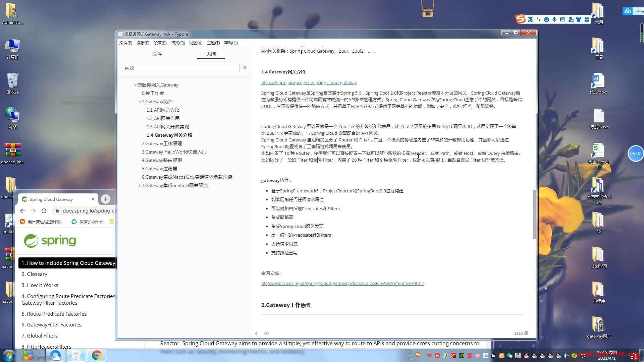Open '3. How It Works' in Spring docs
Screen dimensions: 644x362
[x=40, y=285]
